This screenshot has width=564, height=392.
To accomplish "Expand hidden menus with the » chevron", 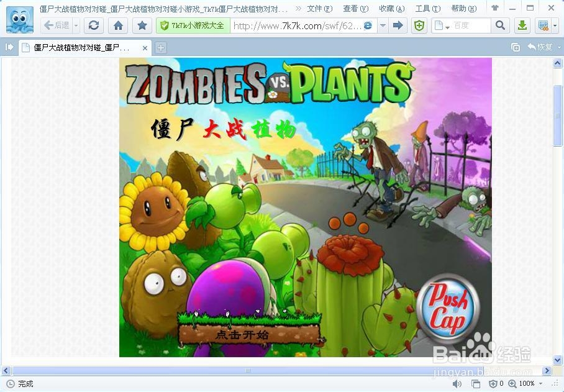I will coord(298,8).
